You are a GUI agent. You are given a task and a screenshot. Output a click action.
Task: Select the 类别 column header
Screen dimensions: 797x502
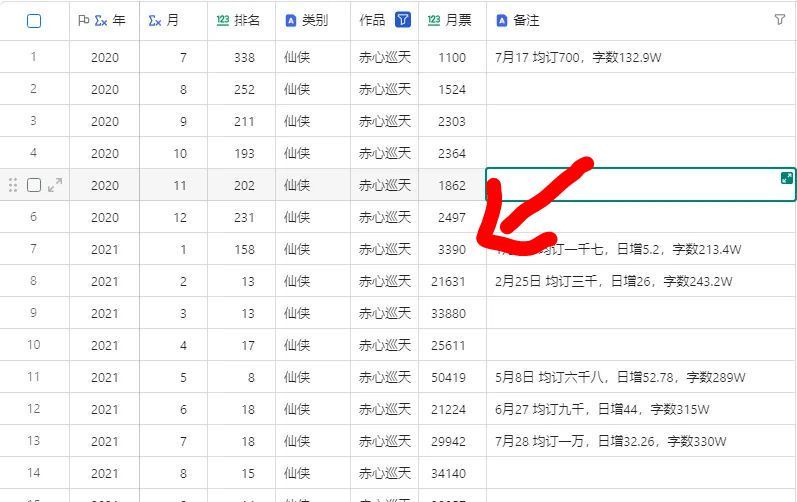(314, 20)
